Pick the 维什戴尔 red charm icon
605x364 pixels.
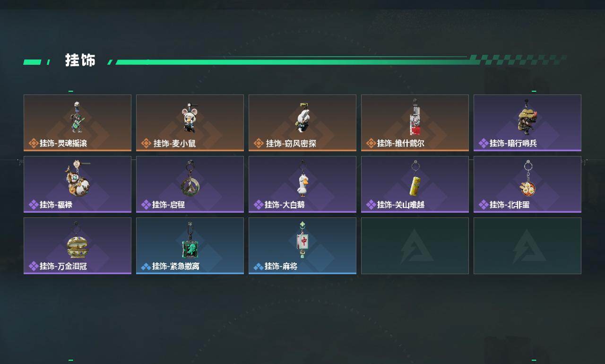click(415, 117)
